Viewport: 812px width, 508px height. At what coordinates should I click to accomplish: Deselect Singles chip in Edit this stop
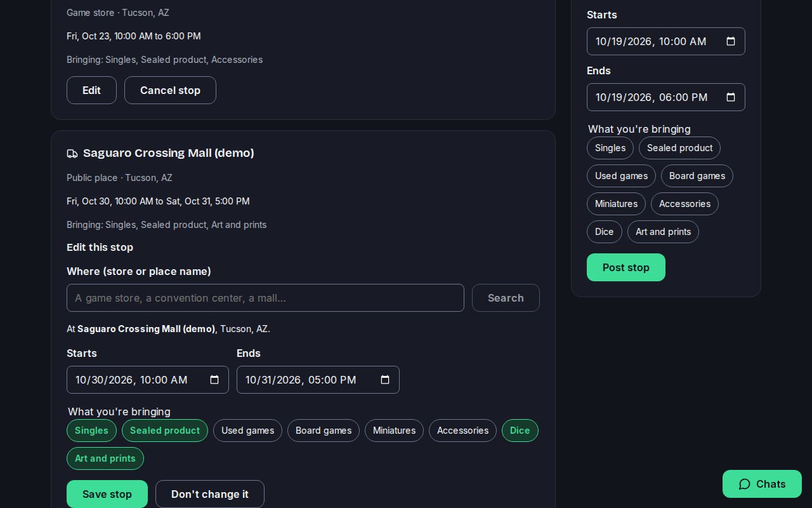click(91, 431)
